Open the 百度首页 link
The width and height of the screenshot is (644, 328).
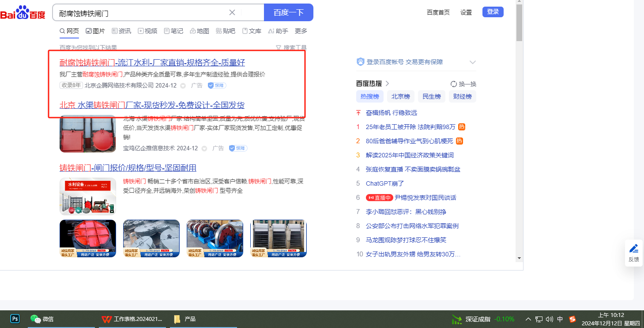click(x=438, y=12)
